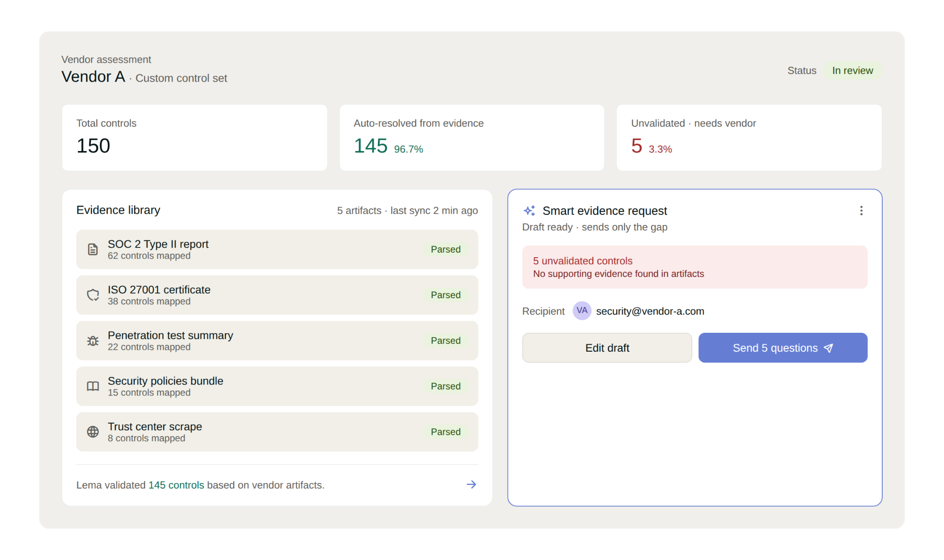The image size is (944, 560).
Task: Click the Draft ready subtitle text
Action: coord(595,227)
